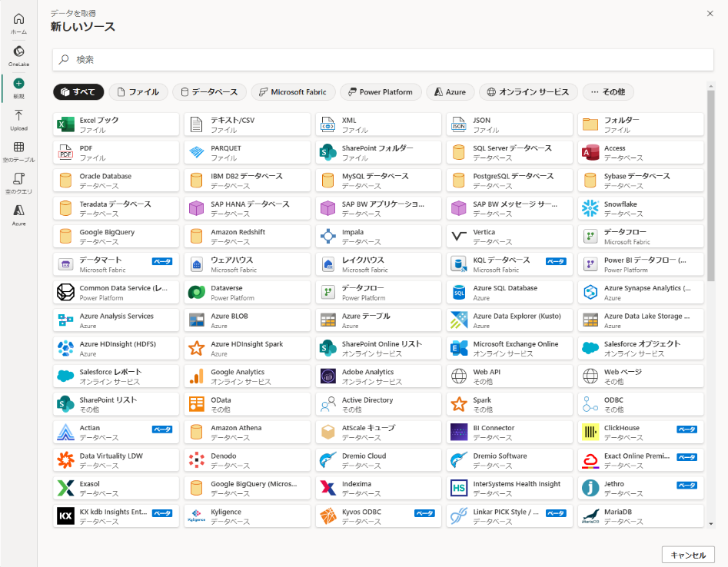The image size is (728, 567).
Task: Select the 空のテーブル sidebar icon
Action: click(18, 147)
